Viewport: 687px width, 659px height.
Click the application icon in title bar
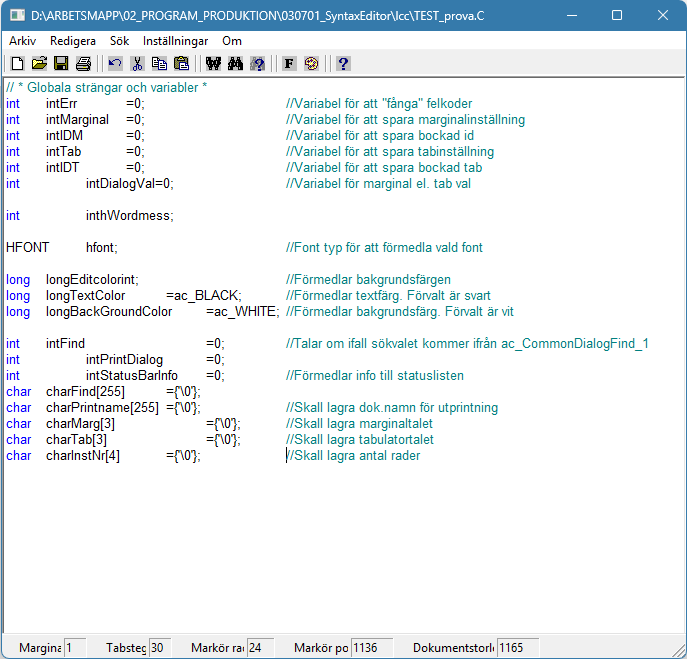tap(17, 16)
